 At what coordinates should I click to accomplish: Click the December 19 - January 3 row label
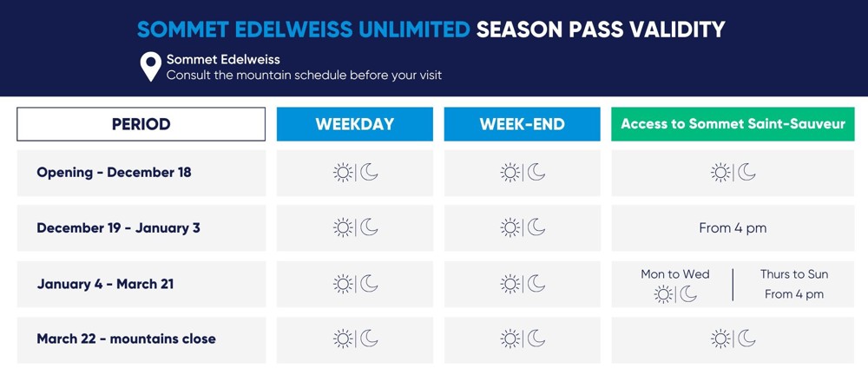tap(118, 228)
